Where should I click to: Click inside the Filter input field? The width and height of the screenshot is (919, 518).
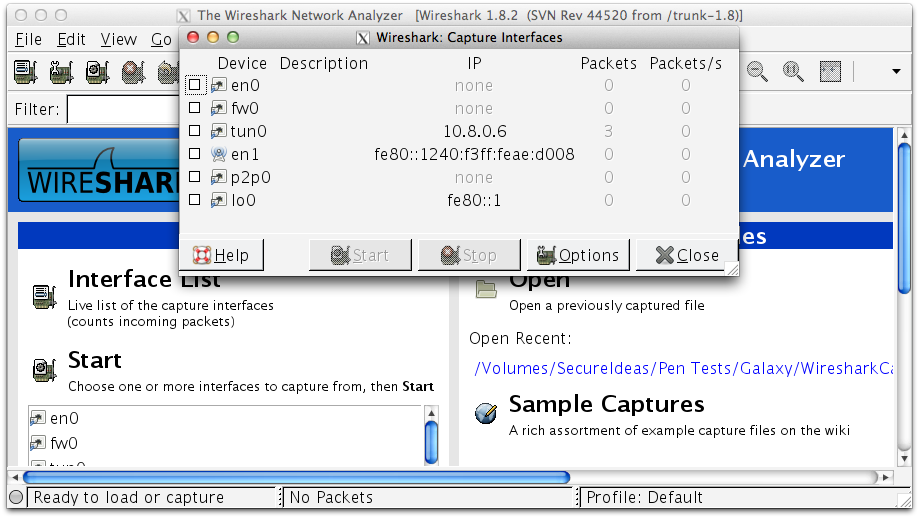(123, 110)
